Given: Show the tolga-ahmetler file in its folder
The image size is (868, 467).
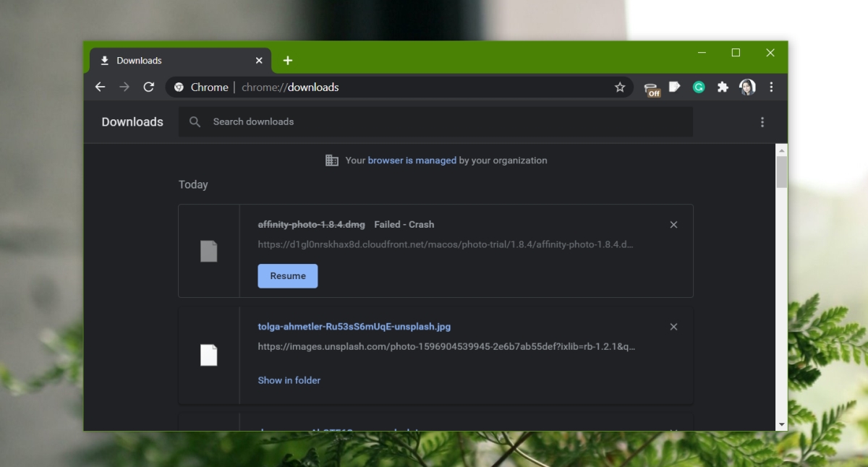Looking at the screenshot, I should (289, 380).
